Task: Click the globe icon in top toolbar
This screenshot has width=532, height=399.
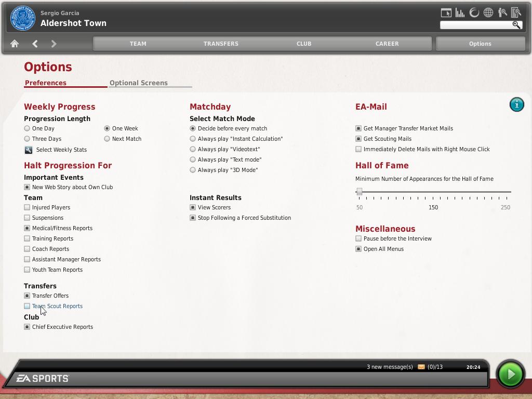Action: (488, 12)
